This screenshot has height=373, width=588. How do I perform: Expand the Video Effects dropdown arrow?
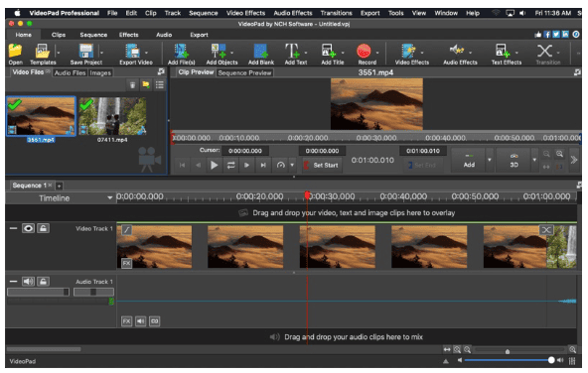pyautogui.click(x=422, y=53)
